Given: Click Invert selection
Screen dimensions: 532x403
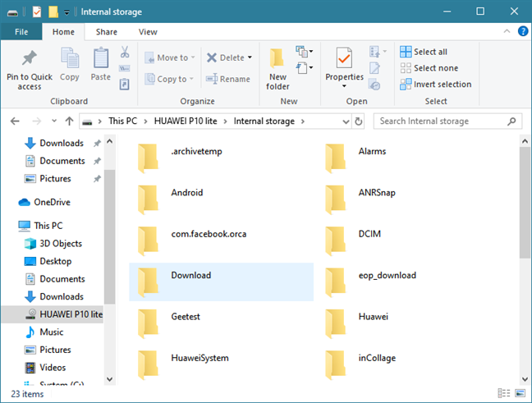Looking at the screenshot, I should click(x=436, y=84).
